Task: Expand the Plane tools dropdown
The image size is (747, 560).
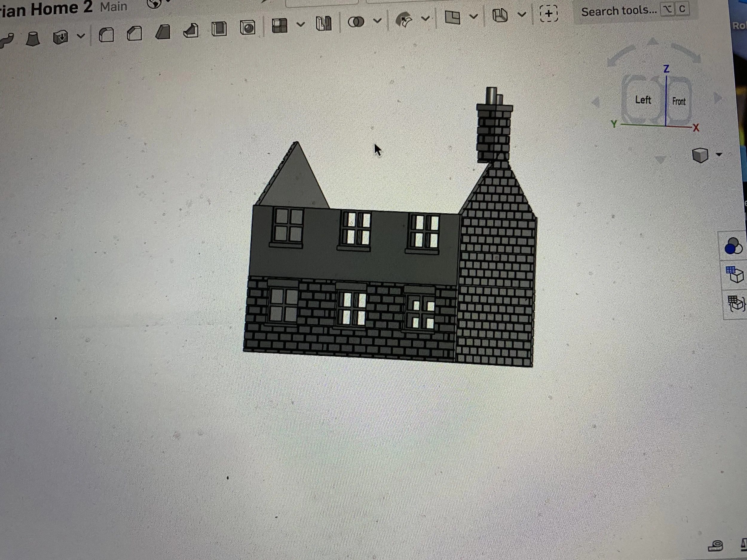Action: point(474,16)
